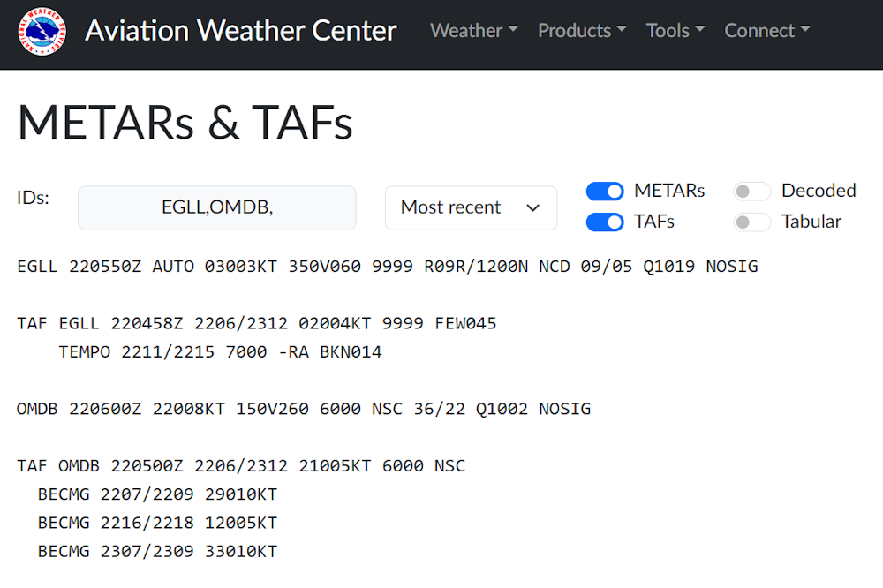
Task: Open the Aviation Weather Center home link
Action: pos(241,31)
